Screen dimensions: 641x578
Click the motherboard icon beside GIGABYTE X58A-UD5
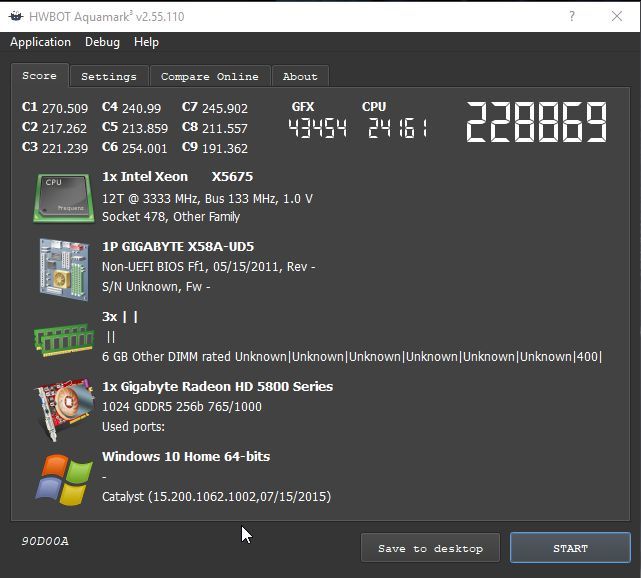64,270
